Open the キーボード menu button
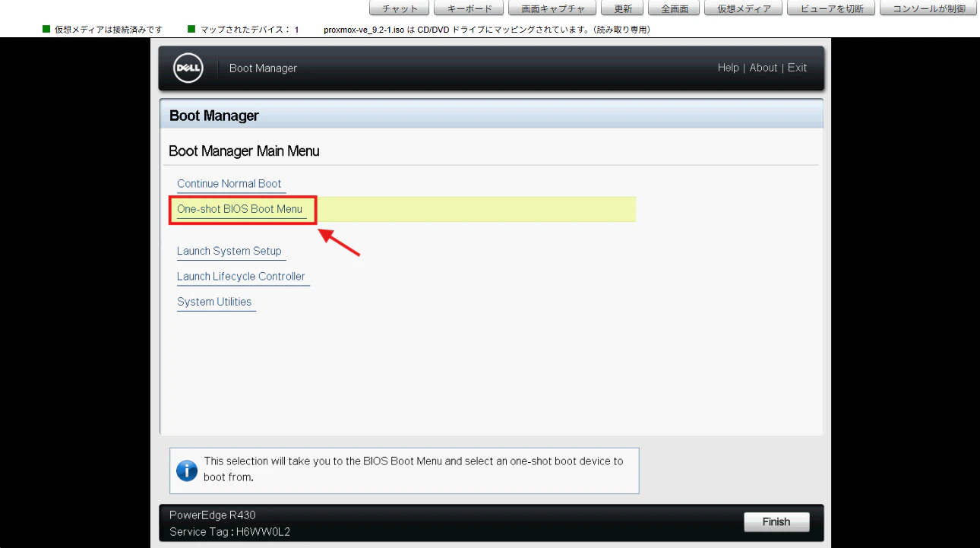This screenshot has width=980, height=548. [468, 8]
